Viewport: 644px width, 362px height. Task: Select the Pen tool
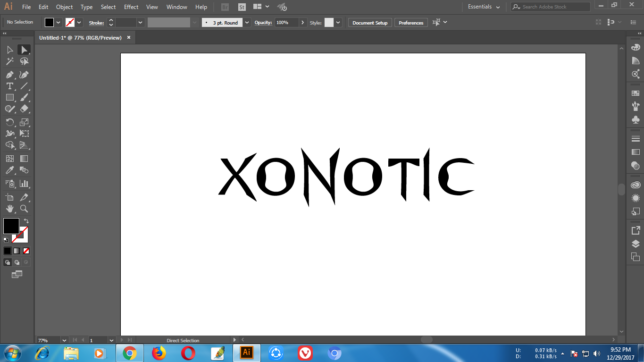9,75
